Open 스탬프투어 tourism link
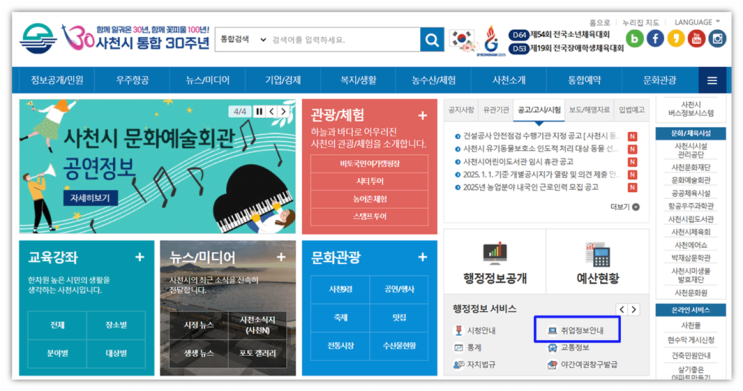 (370, 217)
